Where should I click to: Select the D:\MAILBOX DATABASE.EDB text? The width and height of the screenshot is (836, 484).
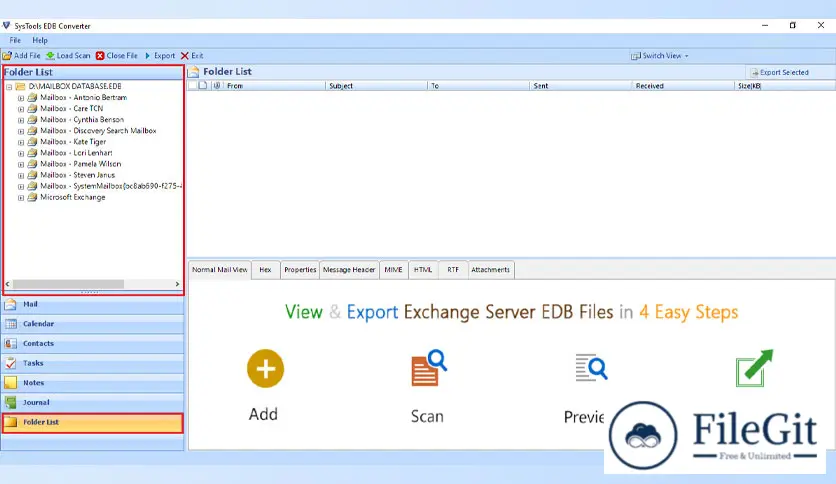[x=75, y=86]
